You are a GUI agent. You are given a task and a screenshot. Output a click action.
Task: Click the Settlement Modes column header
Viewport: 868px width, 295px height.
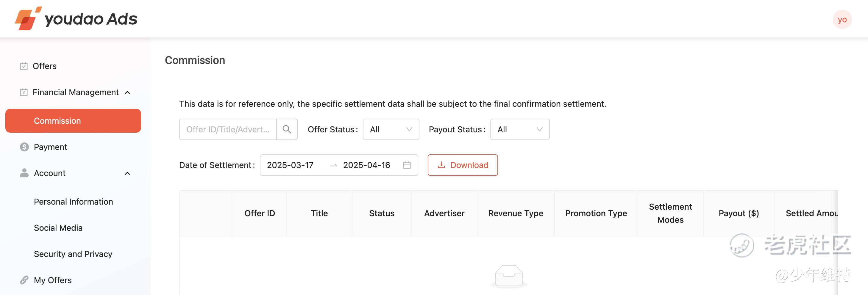(670, 213)
